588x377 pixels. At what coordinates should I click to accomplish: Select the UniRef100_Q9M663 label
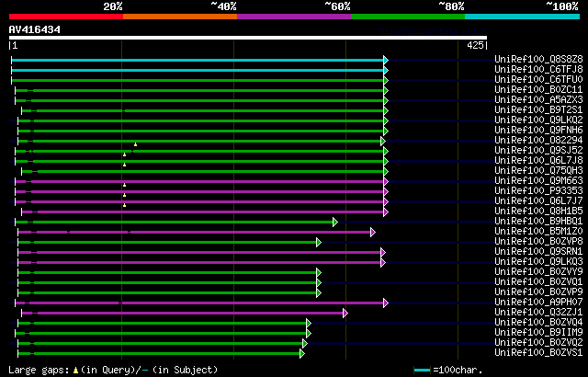click(539, 181)
